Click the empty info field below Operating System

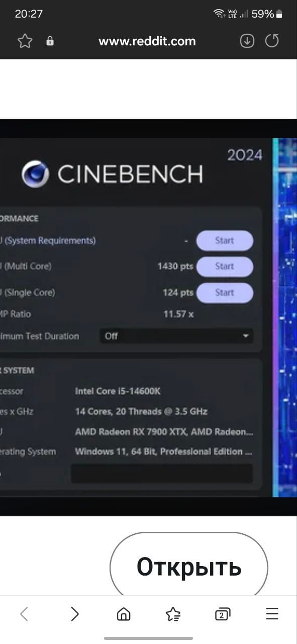click(x=162, y=473)
